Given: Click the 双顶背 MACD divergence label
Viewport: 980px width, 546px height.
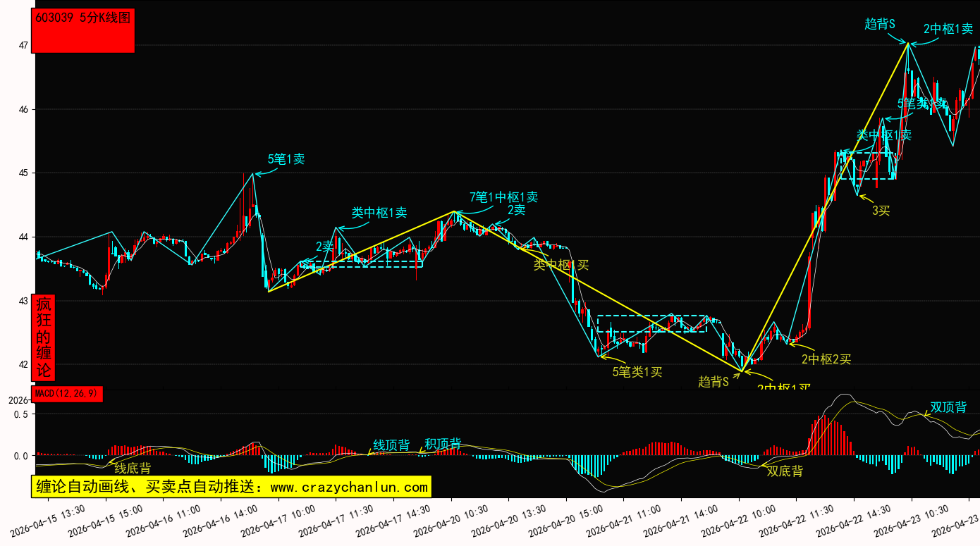Looking at the screenshot, I should [x=948, y=407].
